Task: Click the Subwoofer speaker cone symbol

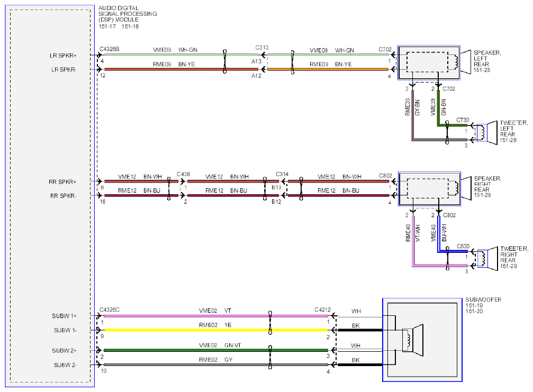Action: click(x=413, y=340)
